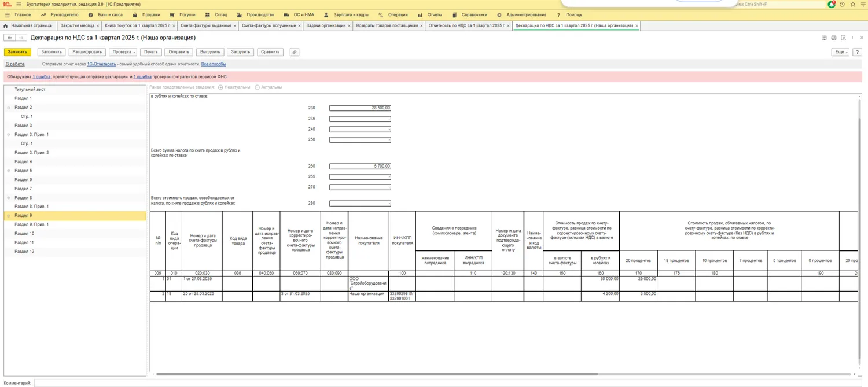Image resolution: width=868 pixels, height=387 pixels.
Task: Open the Покупки menu
Action: click(182, 15)
